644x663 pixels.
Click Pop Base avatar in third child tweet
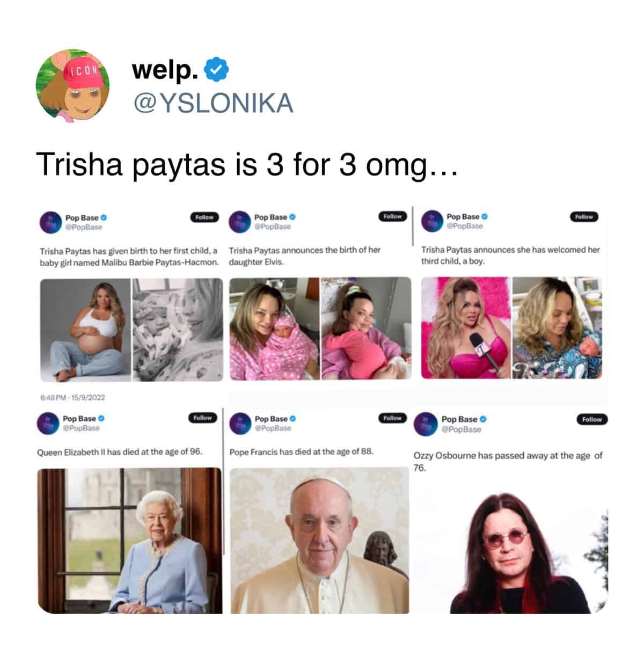click(431, 221)
